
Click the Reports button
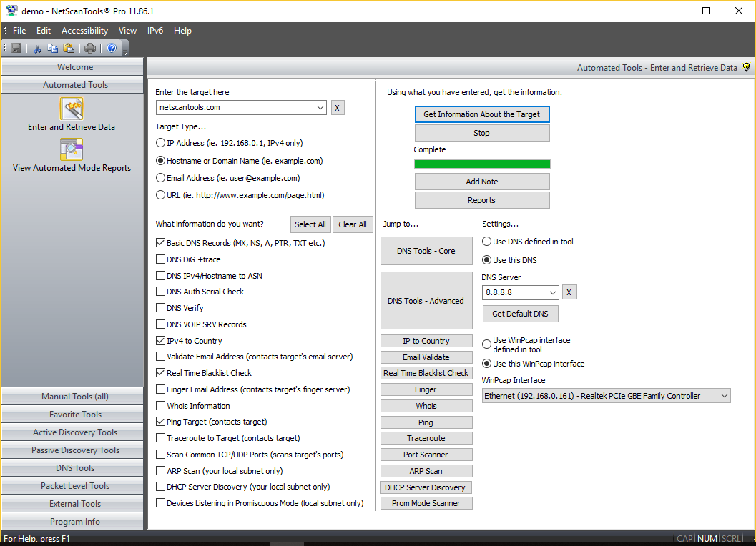[481, 200]
